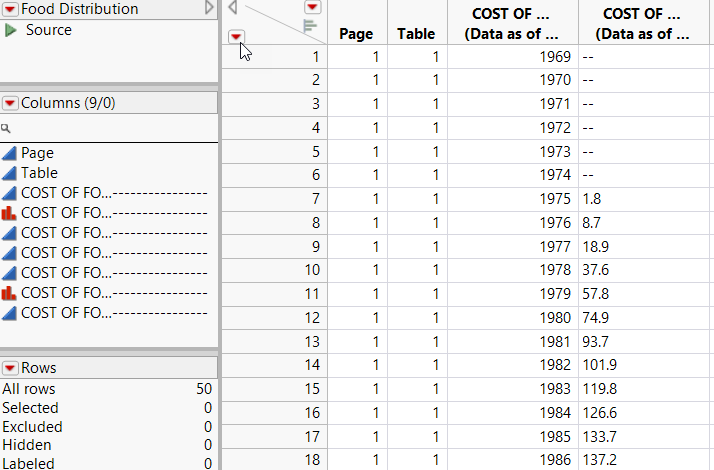This screenshot has height=470, width=714.
Task: Open the Food Distribution red triangle menu
Action: tap(9, 8)
